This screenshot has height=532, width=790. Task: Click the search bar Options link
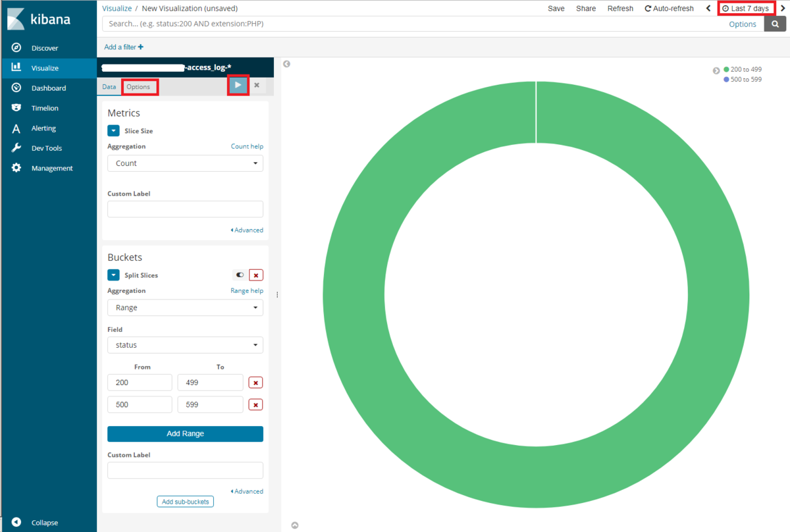click(x=743, y=24)
